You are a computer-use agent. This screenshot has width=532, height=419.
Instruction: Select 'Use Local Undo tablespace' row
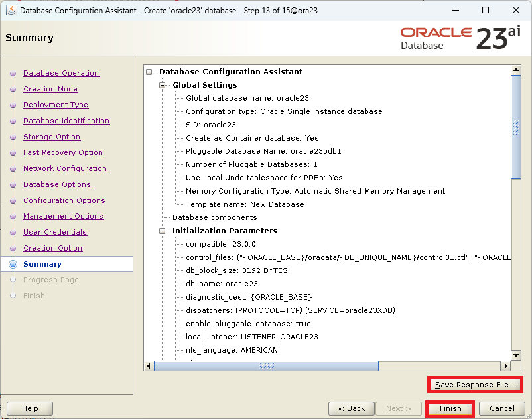coord(264,178)
